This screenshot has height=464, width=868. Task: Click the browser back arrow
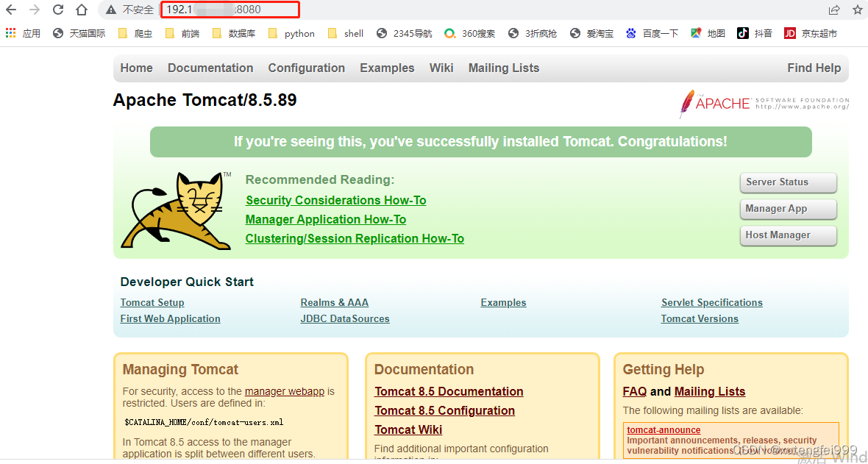click(x=10, y=10)
